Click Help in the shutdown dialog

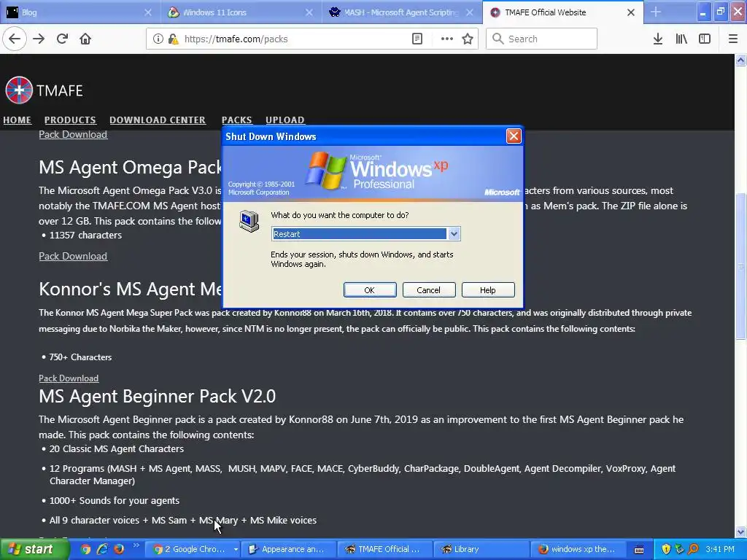click(x=488, y=290)
